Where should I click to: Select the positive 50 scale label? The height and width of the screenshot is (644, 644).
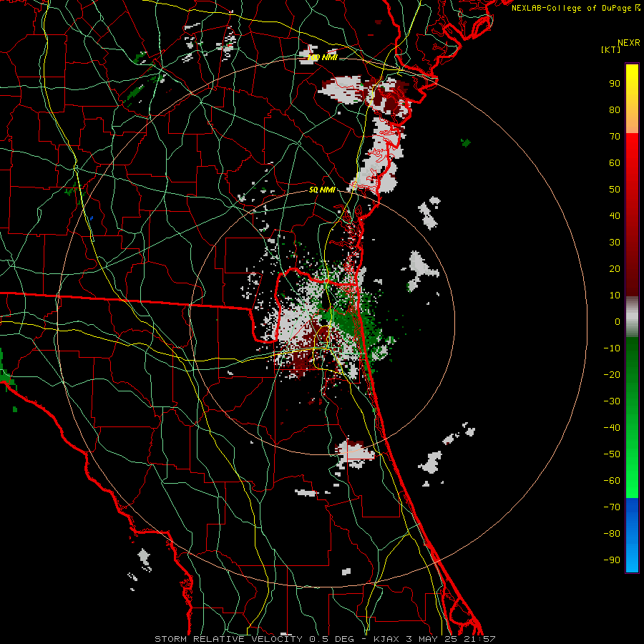pyautogui.click(x=615, y=190)
